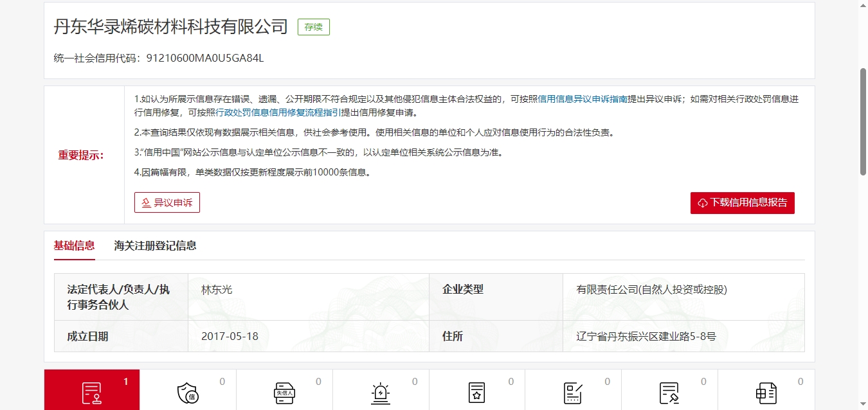This screenshot has height=410, width=868.
Task: Open the 失信人 dishonest persons category icon
Action: pos(284,393)
